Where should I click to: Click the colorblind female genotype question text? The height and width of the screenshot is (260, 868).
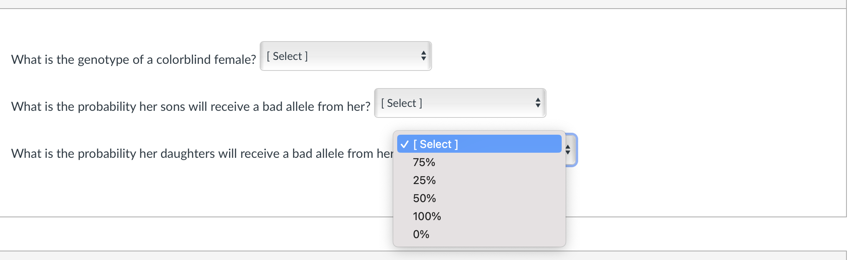pos(133,60)
